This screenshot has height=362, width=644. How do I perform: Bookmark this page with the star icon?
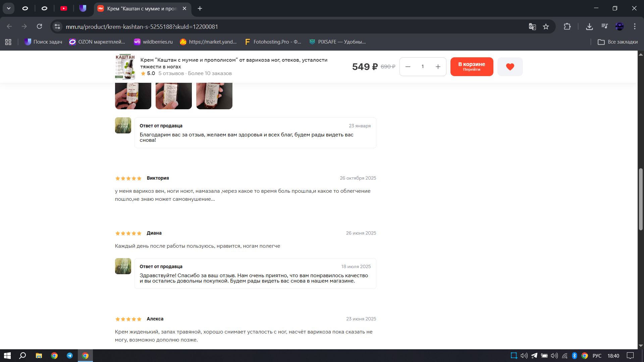coord(546,26)
